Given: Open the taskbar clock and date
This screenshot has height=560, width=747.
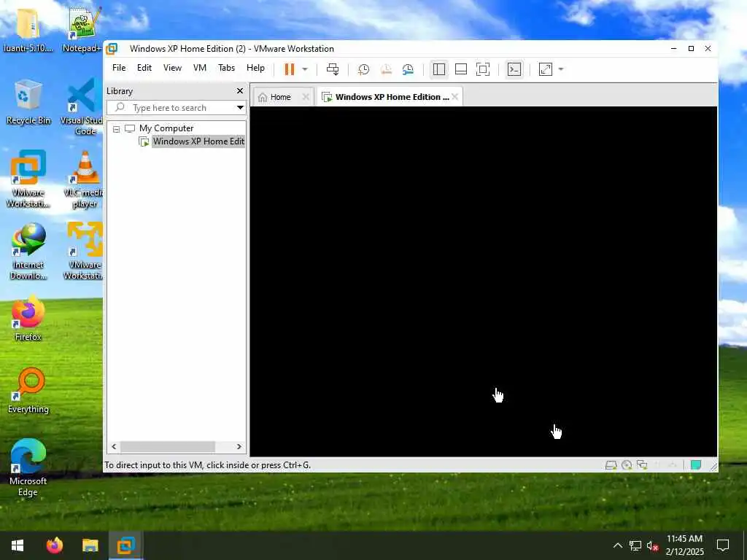Looking at the screenshot, I should pos(684,545).
